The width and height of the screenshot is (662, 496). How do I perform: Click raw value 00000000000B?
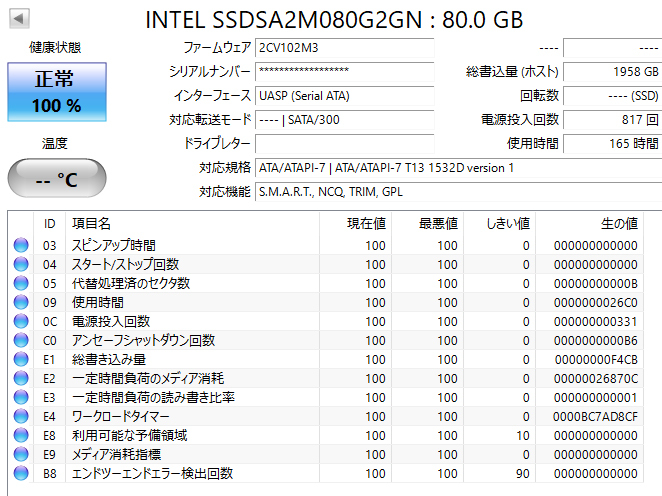point(596,284)
